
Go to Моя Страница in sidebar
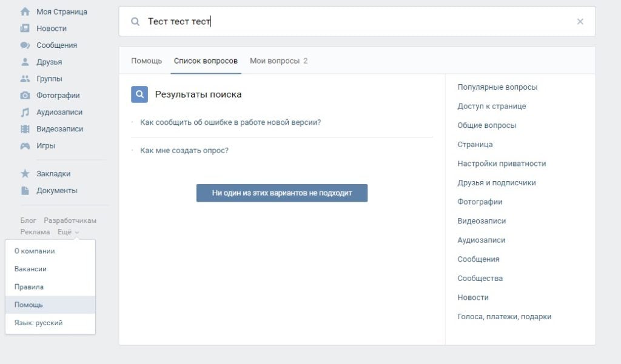pos(62,12)
